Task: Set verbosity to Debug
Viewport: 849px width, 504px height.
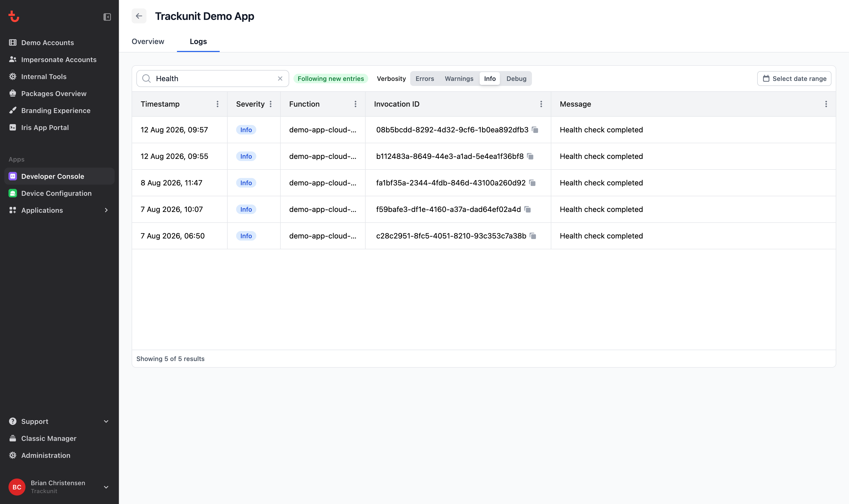Action: tap(516, 79)
